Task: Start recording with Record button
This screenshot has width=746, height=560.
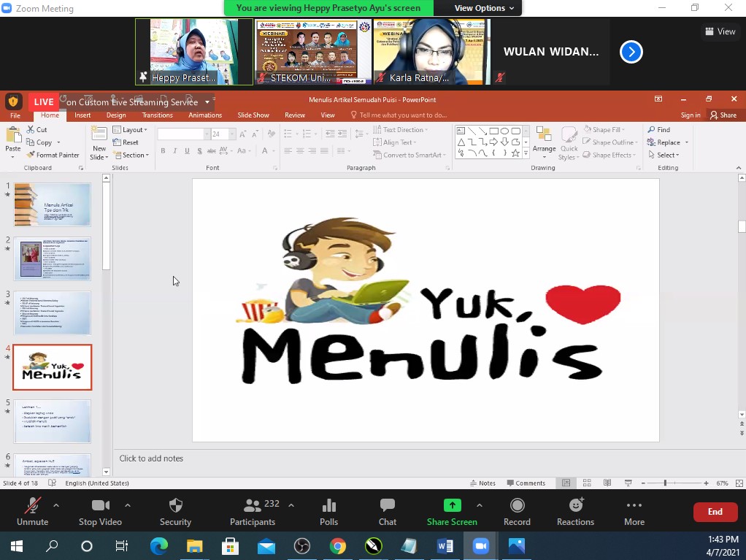Action: tap(517, 512)
